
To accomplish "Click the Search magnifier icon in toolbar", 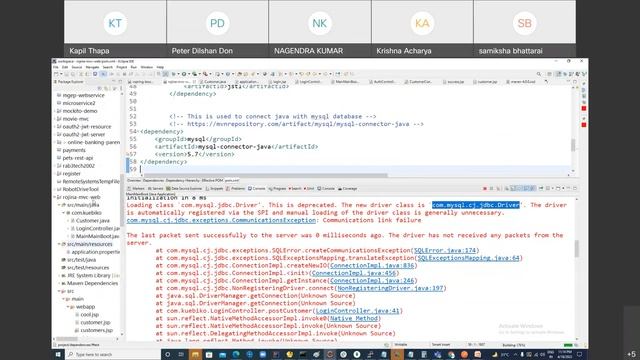I will (539, 74).
